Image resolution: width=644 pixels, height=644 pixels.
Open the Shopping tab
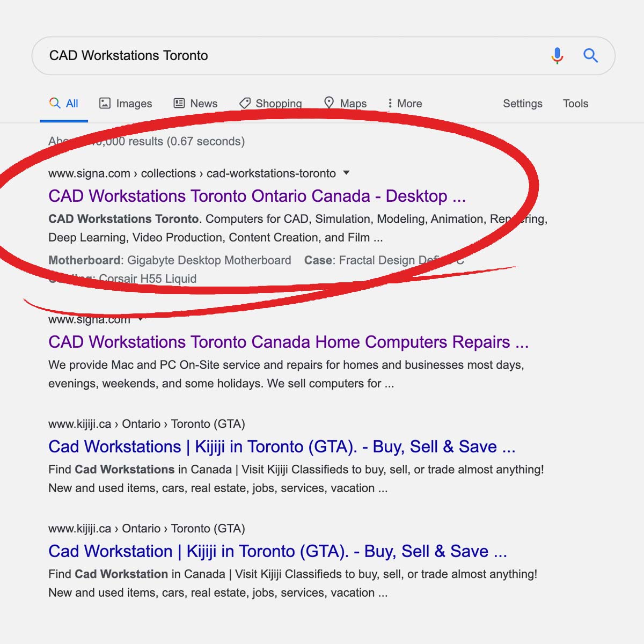click(x=270, y=104)
